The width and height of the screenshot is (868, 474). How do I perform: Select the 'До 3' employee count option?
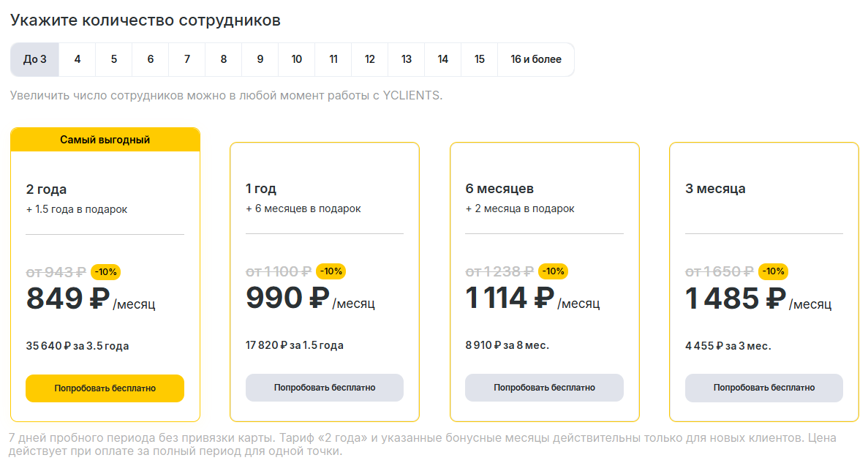[x=34, y=59]
